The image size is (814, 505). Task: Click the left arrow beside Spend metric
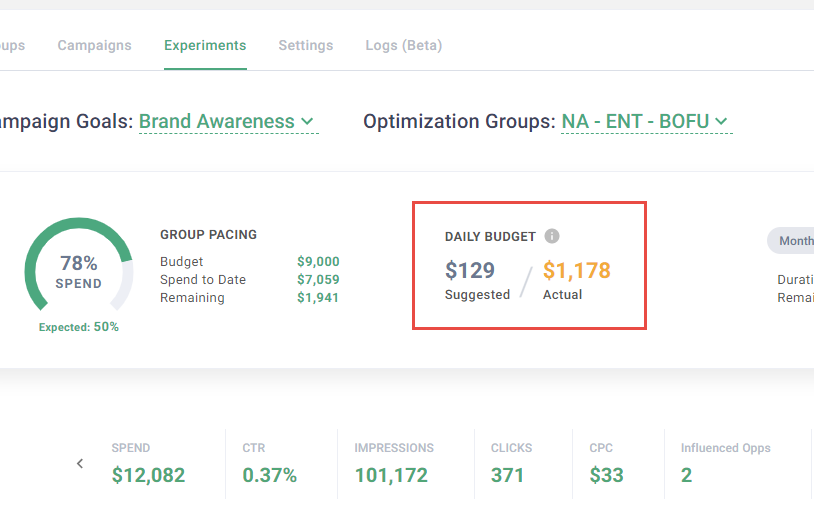pos(80,463)
